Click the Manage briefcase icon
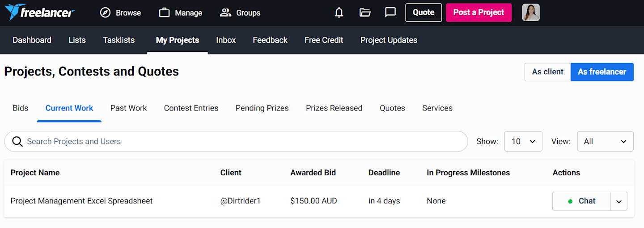Viewport: 644px width, 228px height. (164, 13)
